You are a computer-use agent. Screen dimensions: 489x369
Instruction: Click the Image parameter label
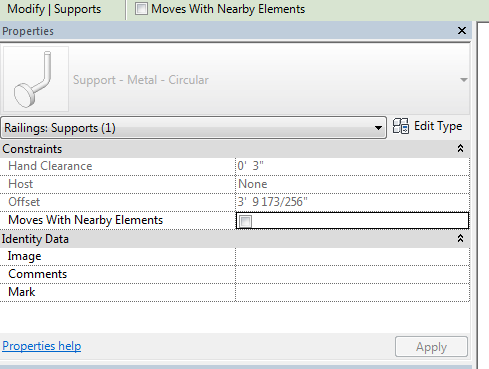click(24, 256)
